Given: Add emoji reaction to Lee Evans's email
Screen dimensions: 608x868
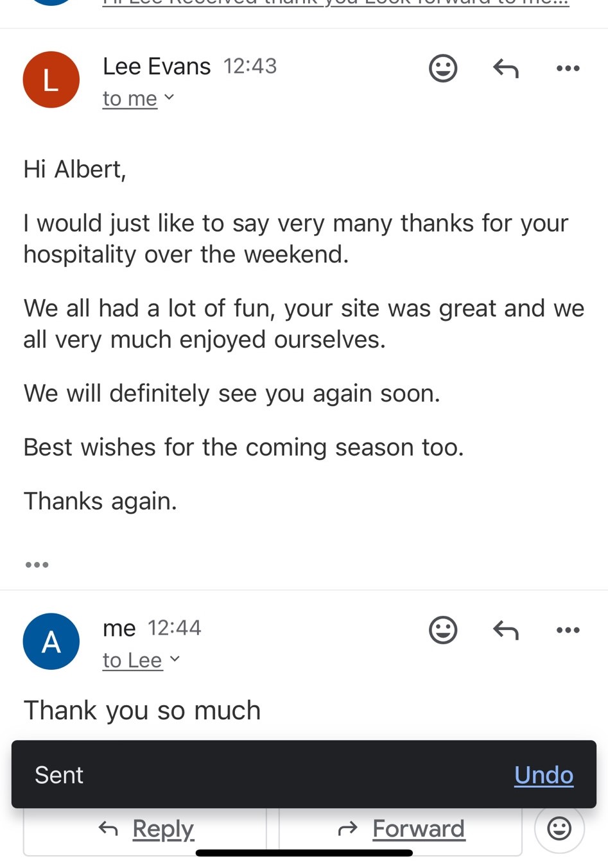Looking at the screenshot, I should (x=443, y=68).
